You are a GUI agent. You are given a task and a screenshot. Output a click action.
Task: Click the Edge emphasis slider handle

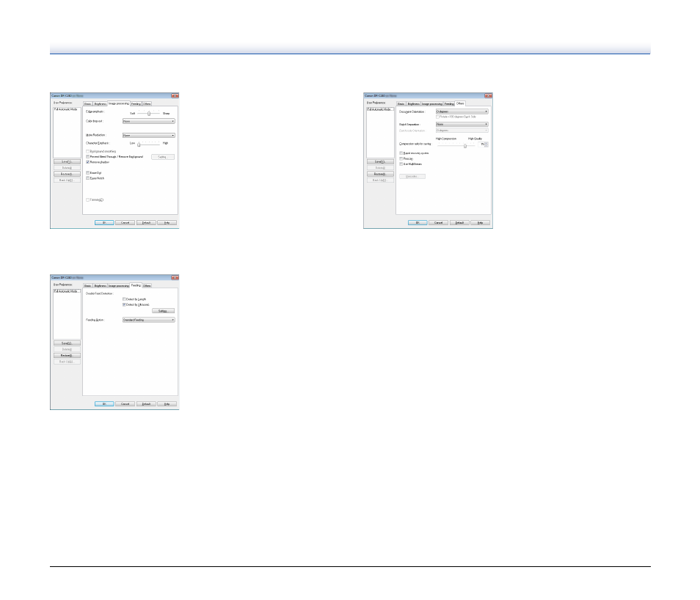149,114
